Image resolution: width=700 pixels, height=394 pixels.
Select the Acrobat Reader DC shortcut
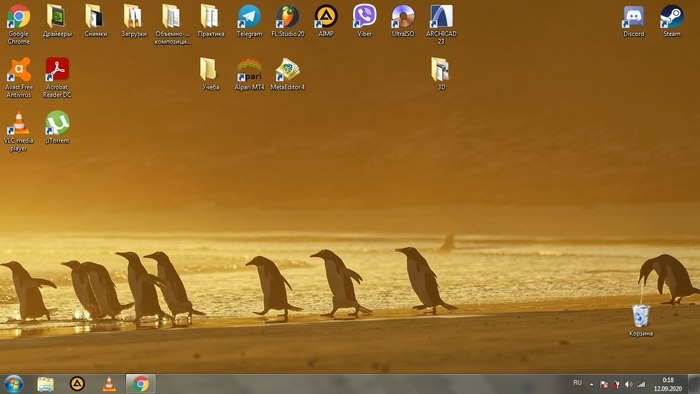(x=57, y=77)
